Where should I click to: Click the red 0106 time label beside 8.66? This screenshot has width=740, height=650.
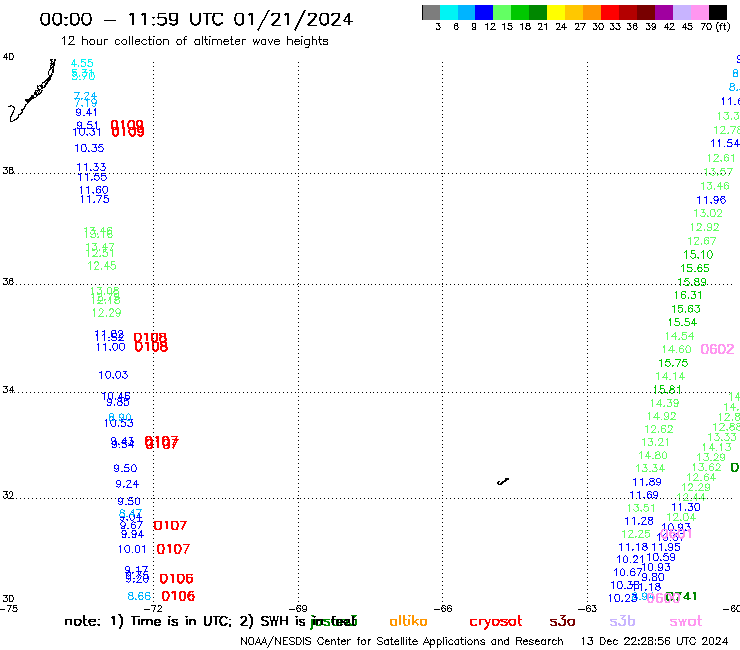click(x=178, y=596)
